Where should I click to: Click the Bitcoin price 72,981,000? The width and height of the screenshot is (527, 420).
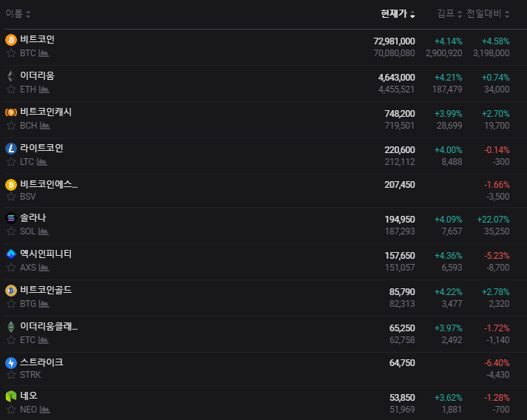[394, 41]
